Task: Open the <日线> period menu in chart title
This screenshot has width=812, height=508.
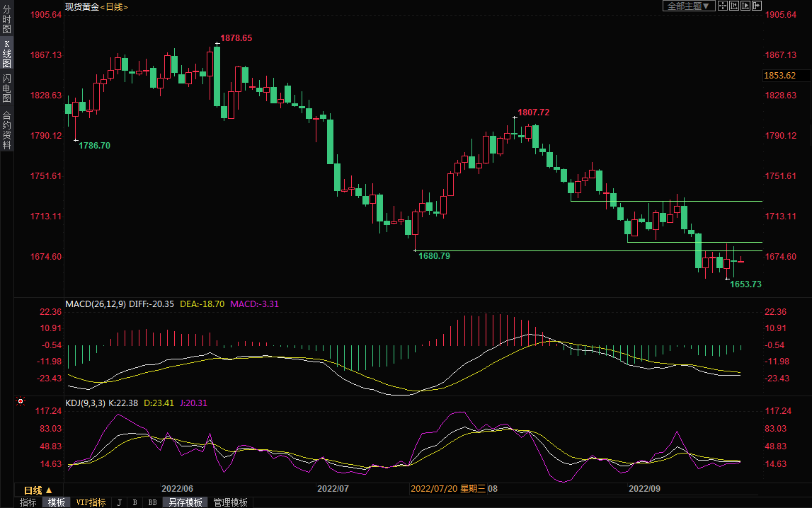Action: 113,6
